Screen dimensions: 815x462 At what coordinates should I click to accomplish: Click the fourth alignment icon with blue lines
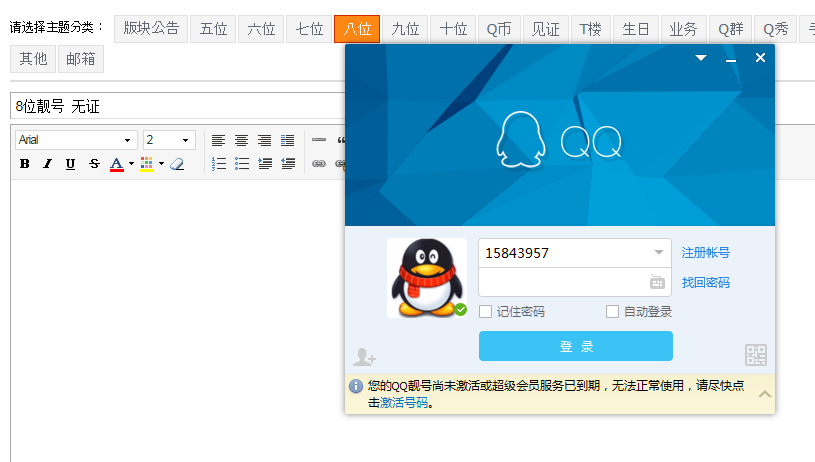point(287,140)
